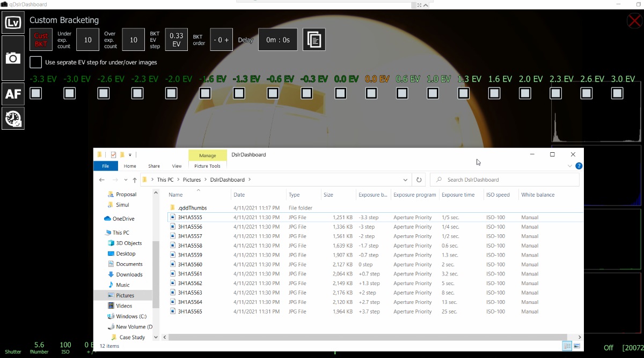Open Case Study folder in navigation pane
Screen dimensions: 644x358
point(132,337)
